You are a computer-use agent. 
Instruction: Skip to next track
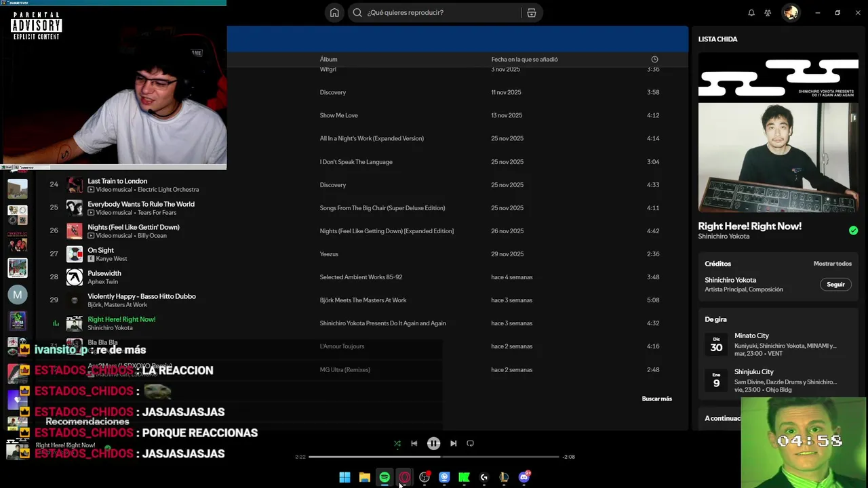coord(454,443)
